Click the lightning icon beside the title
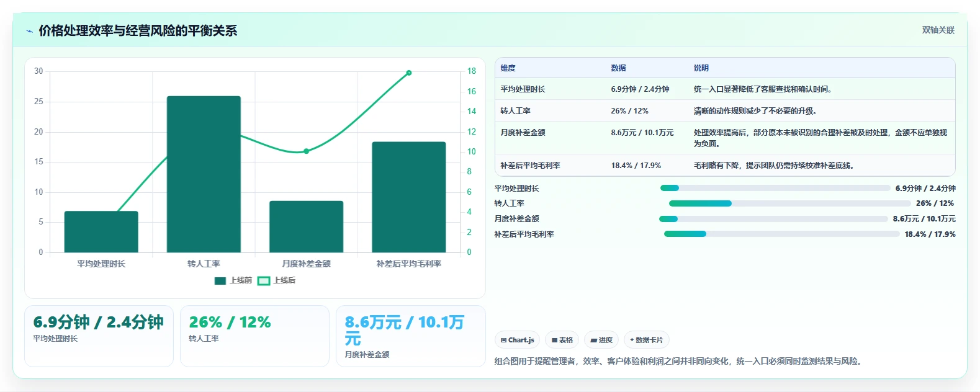The height and width of the screenshot is (392, 980). tap(29, 31)
